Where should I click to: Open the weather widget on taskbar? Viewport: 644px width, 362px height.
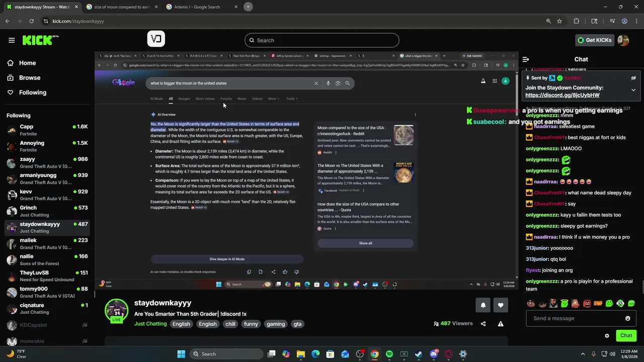coord(16,354)
